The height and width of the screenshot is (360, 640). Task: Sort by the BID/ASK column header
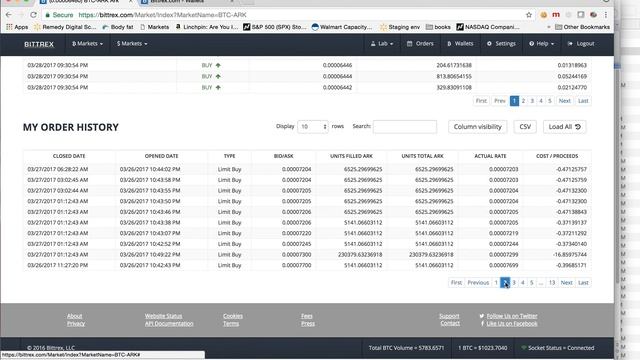click(x=284, y=156)
